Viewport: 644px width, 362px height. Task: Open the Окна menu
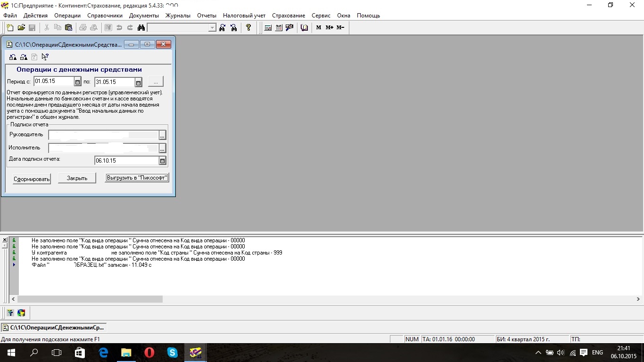[x=344, y=16]
